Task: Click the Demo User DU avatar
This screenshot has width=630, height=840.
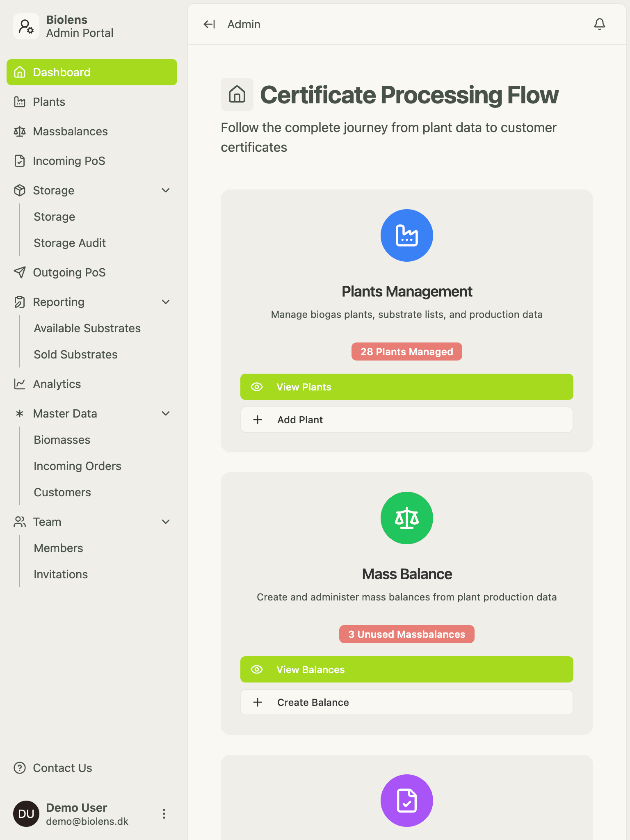Action: point(26,814)
